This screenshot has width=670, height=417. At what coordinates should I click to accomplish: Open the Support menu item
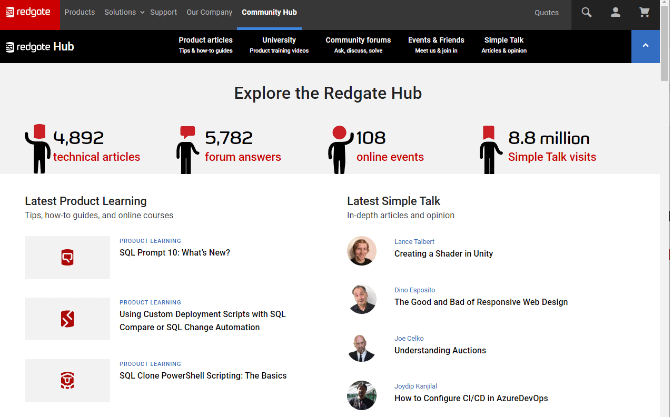(x=163, y=12)
